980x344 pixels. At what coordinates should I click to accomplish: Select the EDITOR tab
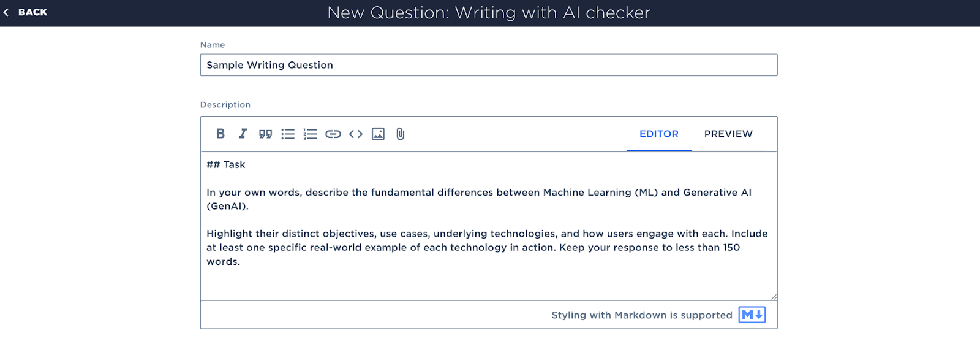pyautogui.click(x=659, y=134)
